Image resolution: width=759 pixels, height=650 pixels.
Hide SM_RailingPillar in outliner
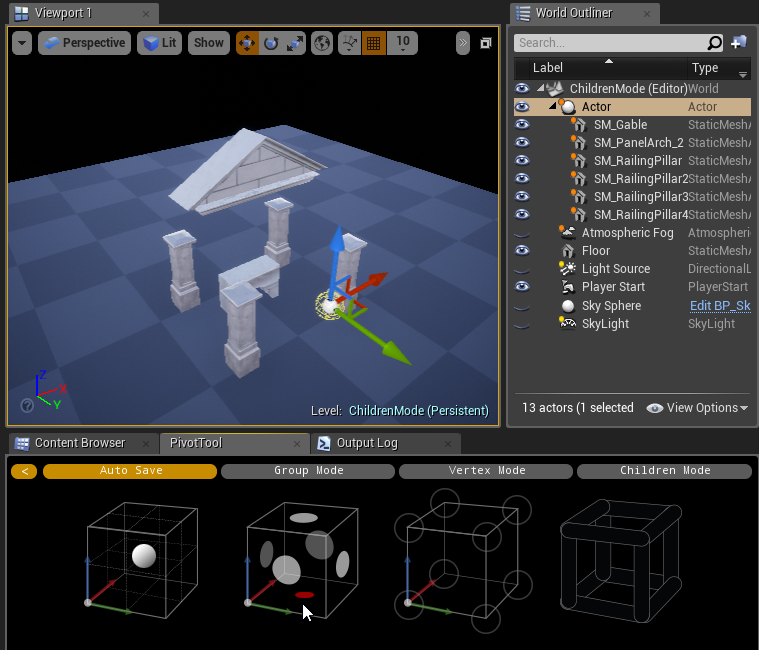tap(522, 160)
